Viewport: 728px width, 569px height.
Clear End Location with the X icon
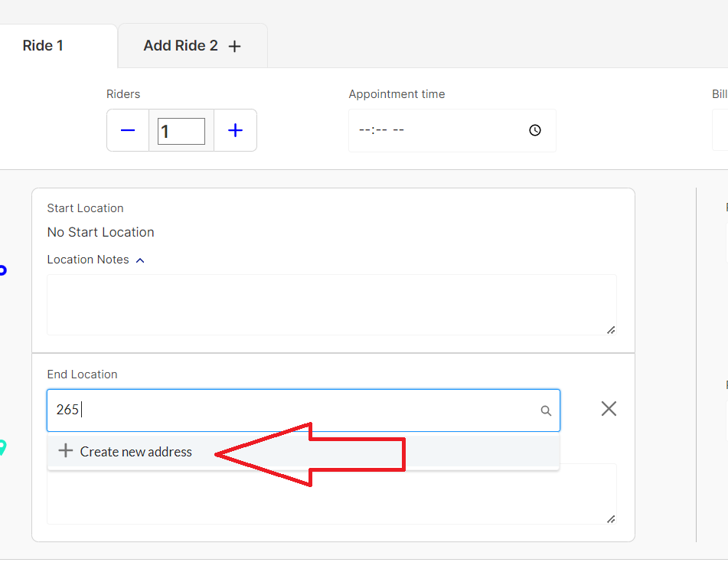(609, 409)
